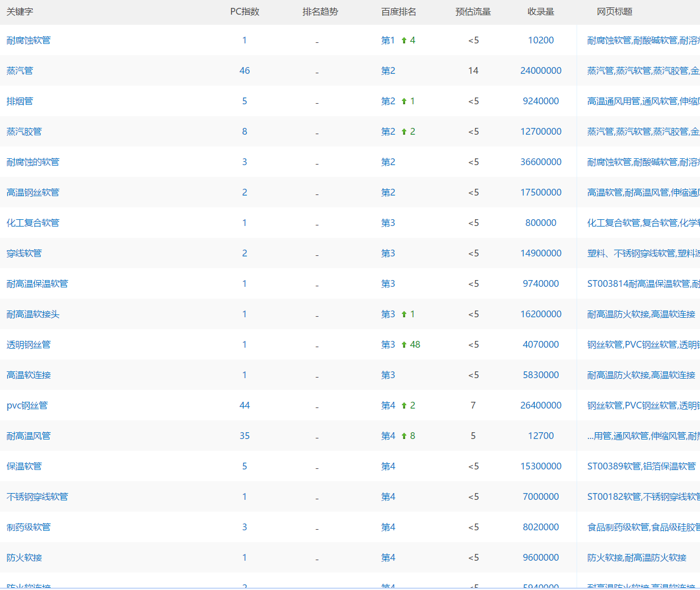Viewport: 700px width, 590px height.
Task: Click the rank-up arrow for 耐高温软接头
Action: [x=404, y=314]
